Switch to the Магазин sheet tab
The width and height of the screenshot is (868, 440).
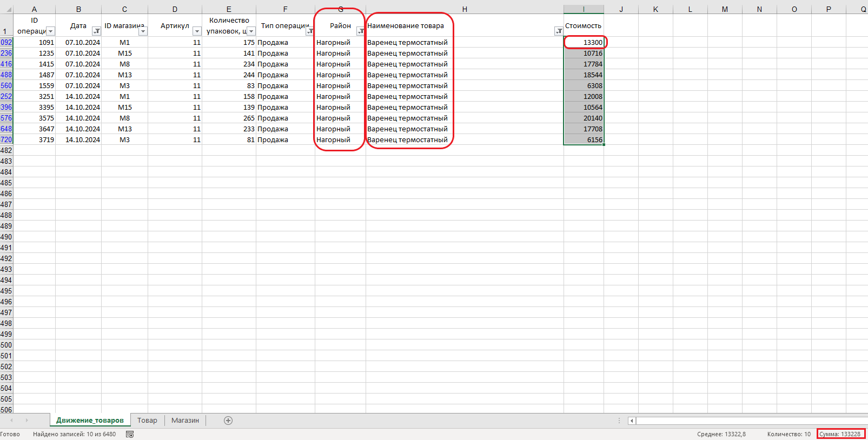coord(185,421)
